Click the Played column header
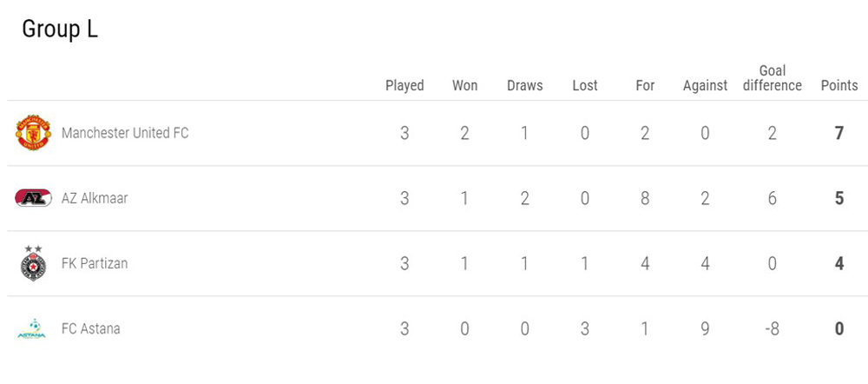 pos(404,85)
